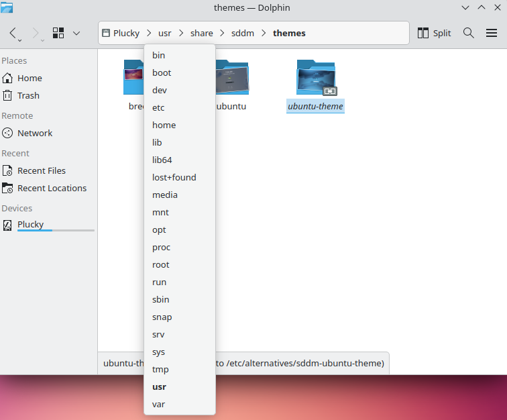Click the Plucky device usage bar
Image resolution: width=507 pixels, height=420 pixels.
(x=56, y=230)
